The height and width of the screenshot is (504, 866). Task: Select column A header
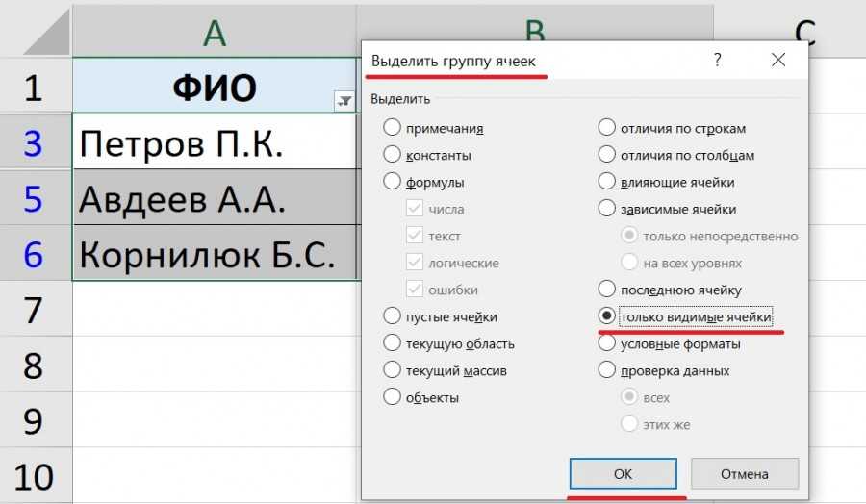pos(214,32)
